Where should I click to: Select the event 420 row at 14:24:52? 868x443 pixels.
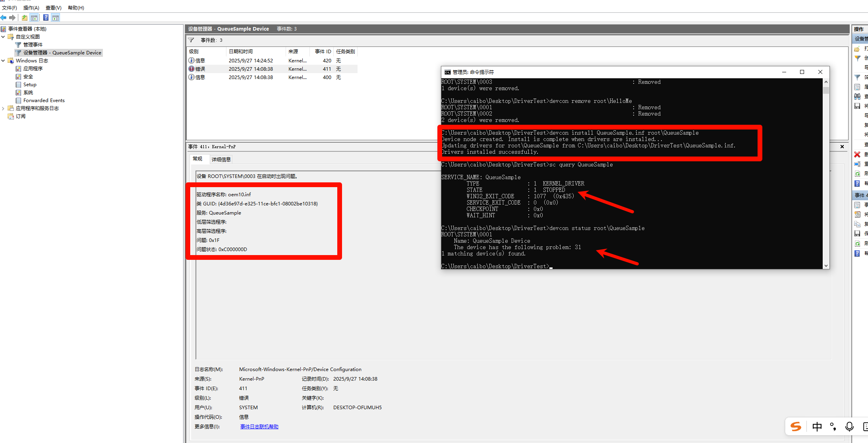[x=272, y=60]
